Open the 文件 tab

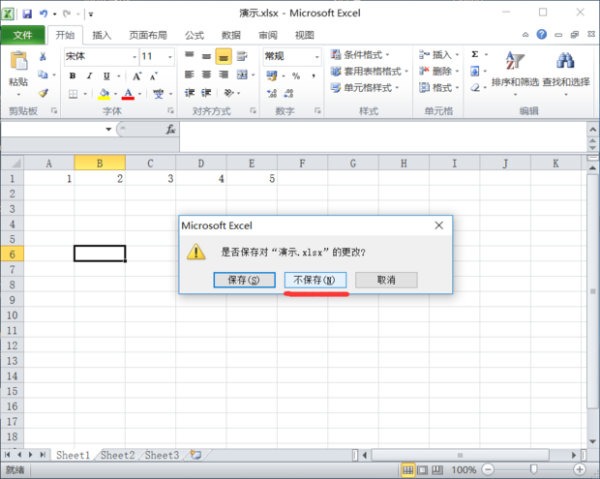tap(23, 35)
